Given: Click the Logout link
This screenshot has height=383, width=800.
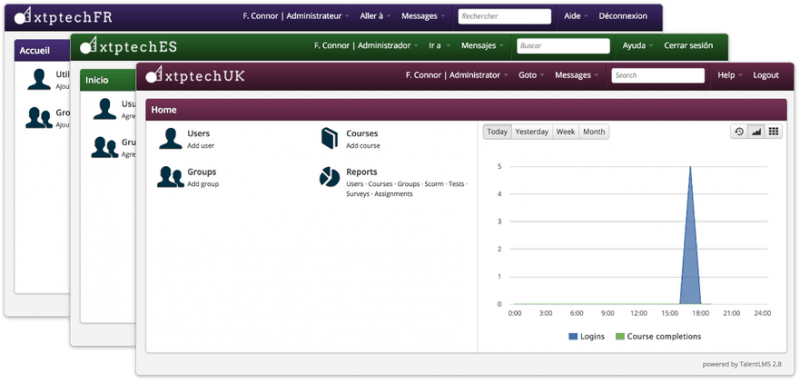Looking at the screenshot, I should pos(766,75).
